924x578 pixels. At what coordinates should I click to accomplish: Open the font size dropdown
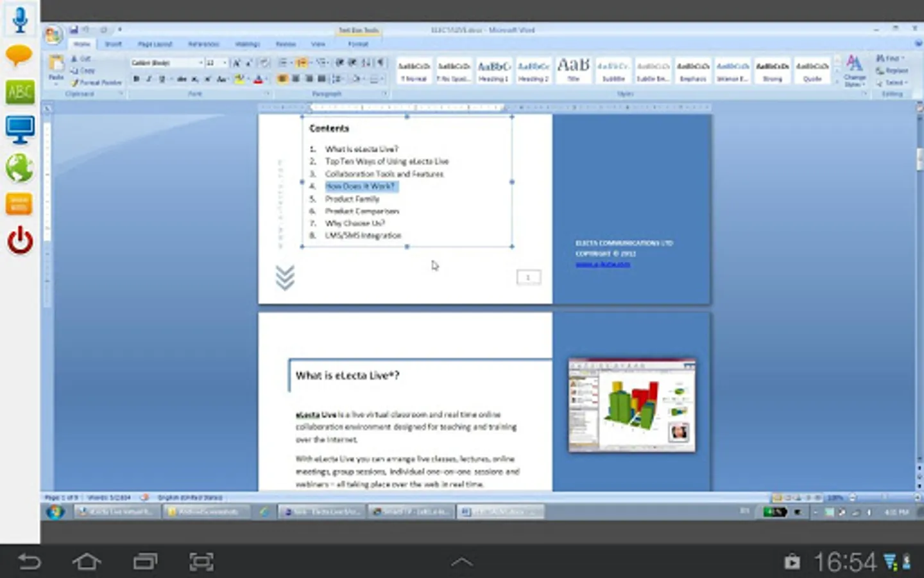coord(225,63)
